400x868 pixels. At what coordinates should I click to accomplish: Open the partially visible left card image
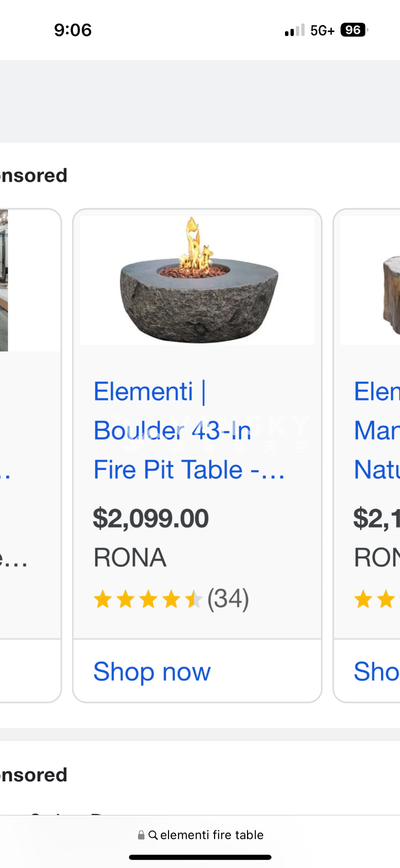(x=4, y=280)
